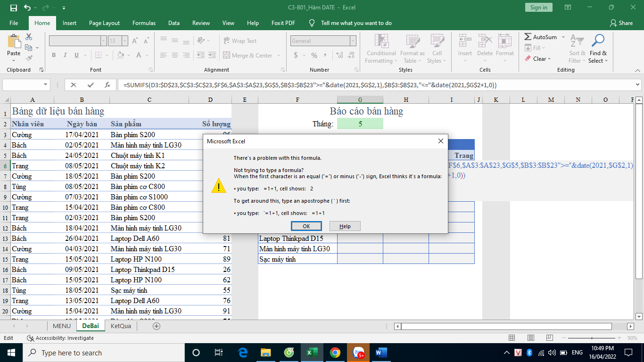Image resolution: width=644 pixels, height=362 pixels.
Task: Click the Insert Function fx icon
Action: pyautogui.click(x=107, y=85)
